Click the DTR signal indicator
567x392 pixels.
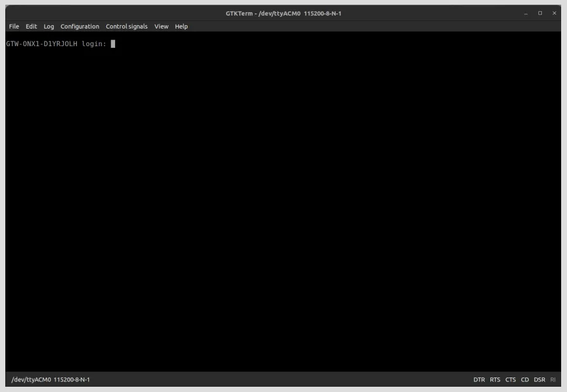point(479,380)
